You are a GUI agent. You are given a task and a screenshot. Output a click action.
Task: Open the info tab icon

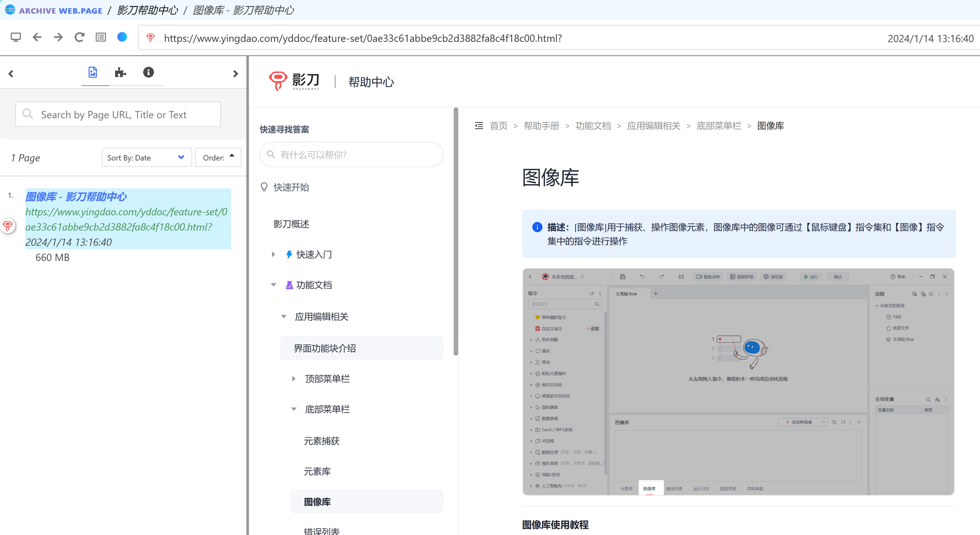[148, 72]
